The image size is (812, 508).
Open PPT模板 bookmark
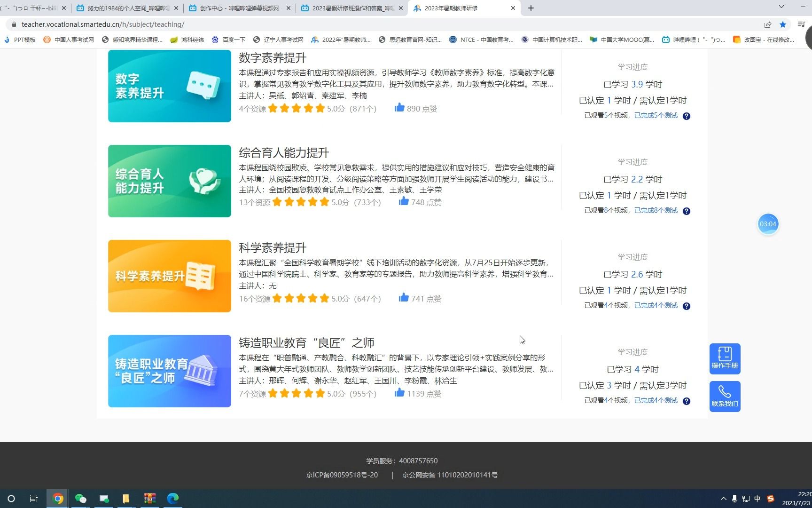click(20, 40)
